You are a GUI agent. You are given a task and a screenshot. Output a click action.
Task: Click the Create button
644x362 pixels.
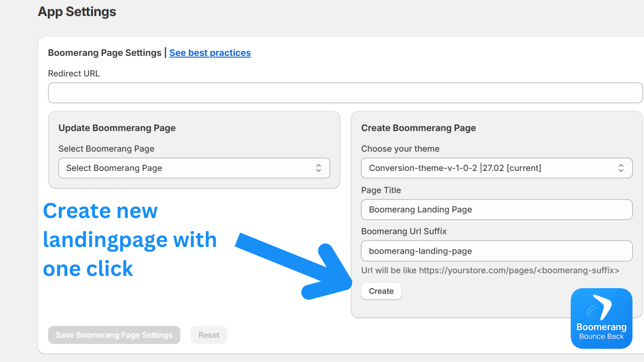381,291
